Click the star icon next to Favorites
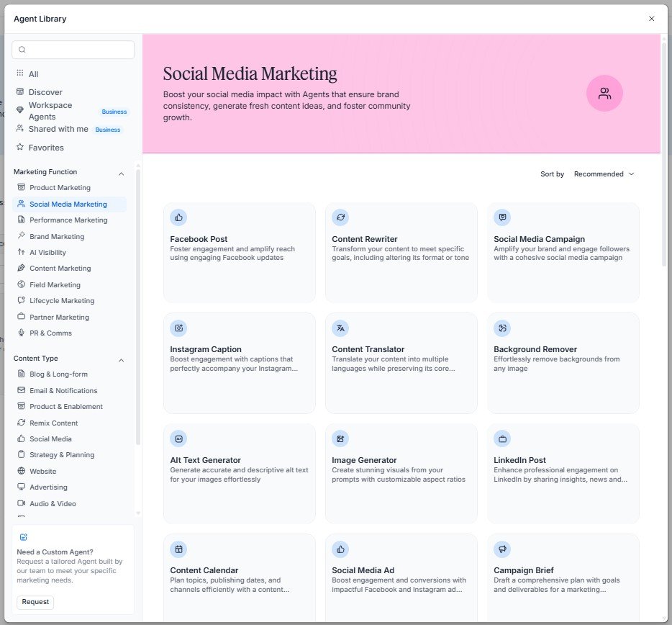The image size is (672, 625). 19,147
